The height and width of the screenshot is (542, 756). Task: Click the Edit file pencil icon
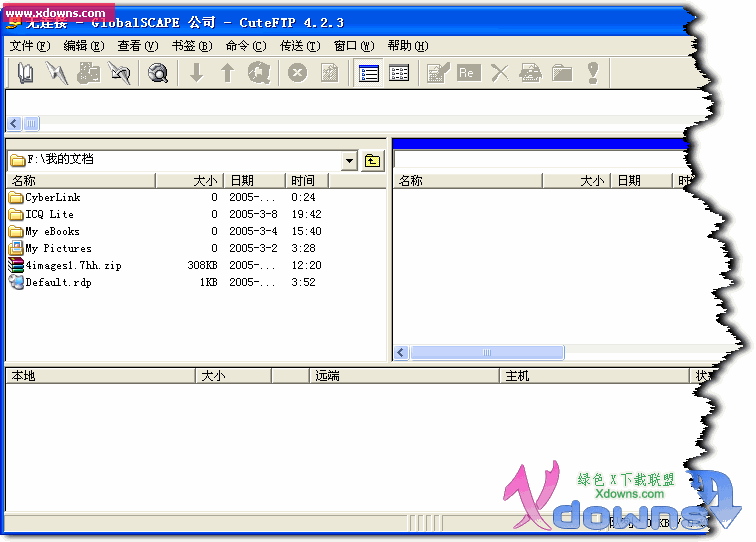click(438, 73)
